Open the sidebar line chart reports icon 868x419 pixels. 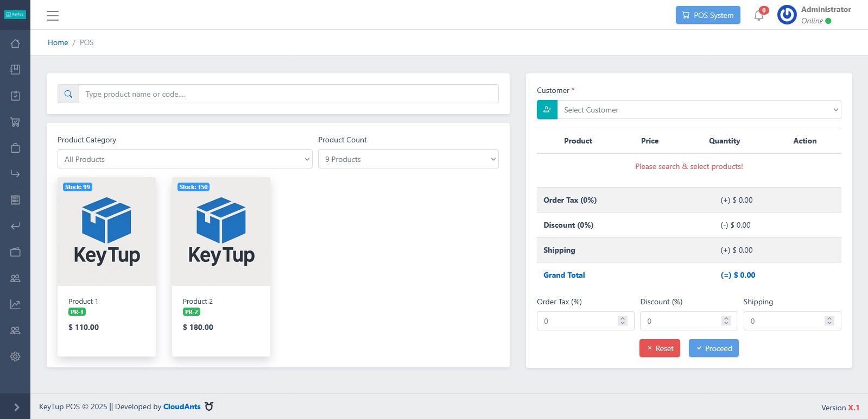15,304
